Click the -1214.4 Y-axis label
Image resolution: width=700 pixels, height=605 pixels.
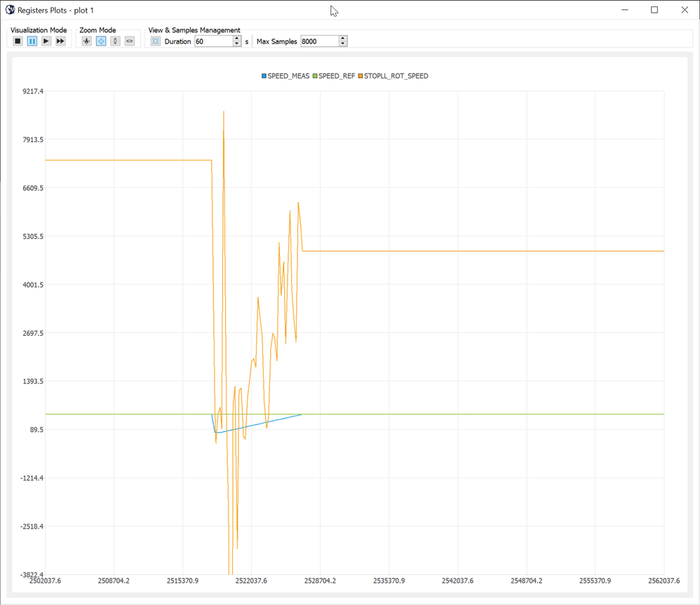tap(32, 478)
